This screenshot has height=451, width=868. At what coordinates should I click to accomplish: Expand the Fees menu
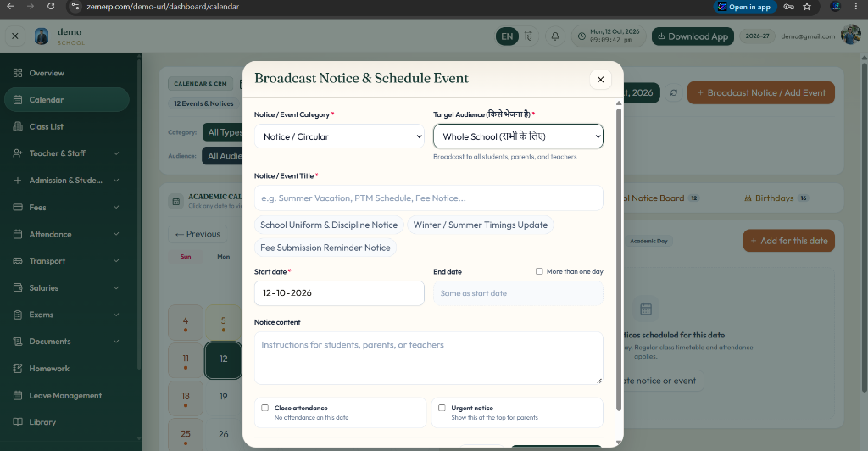66,208
